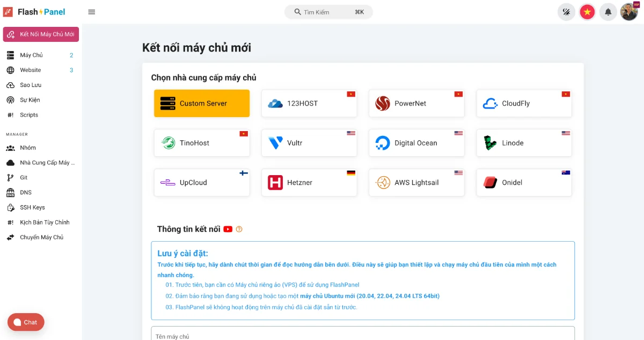Click the Tên máy chủ input field
The width and height of the screenshot is (644, 340).
tap(362, 335)
